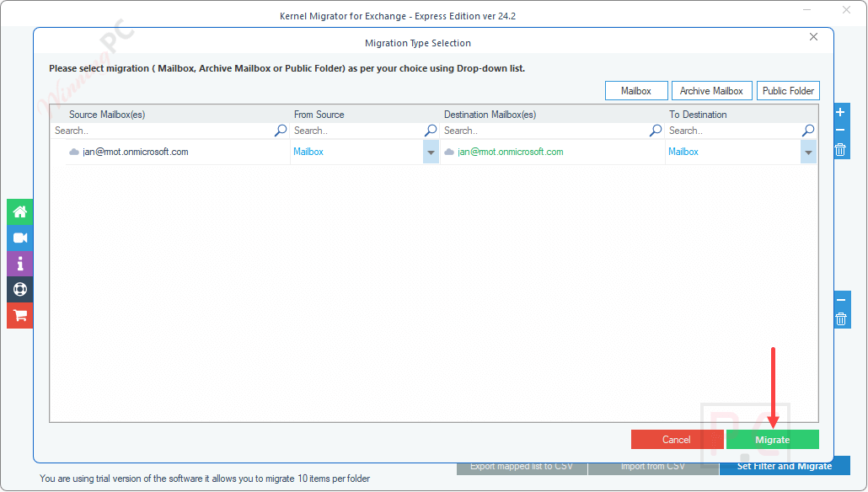
Task: Click the upper trash icon on the right strip
Action: click(840, 149)
